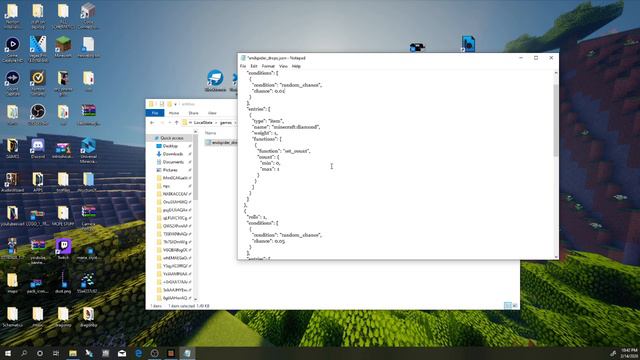The width and height of the screenshot is (640, 360).
Task: Open the View tab in File Explorer
Action: point(212,113)
